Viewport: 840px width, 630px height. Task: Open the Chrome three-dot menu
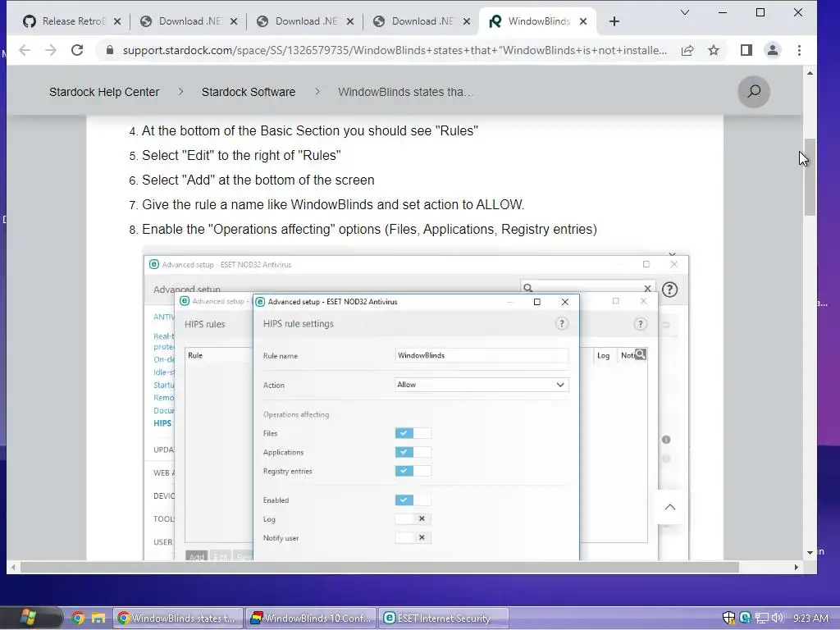pyautogui.click(x=799, y=50)
